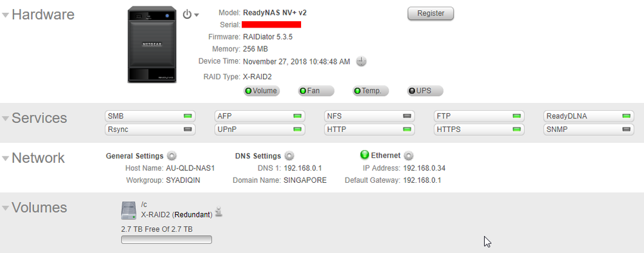Viewport: 644px width, 253px height.
Task: Toggle the SMB service
Action: click(150, 116)
